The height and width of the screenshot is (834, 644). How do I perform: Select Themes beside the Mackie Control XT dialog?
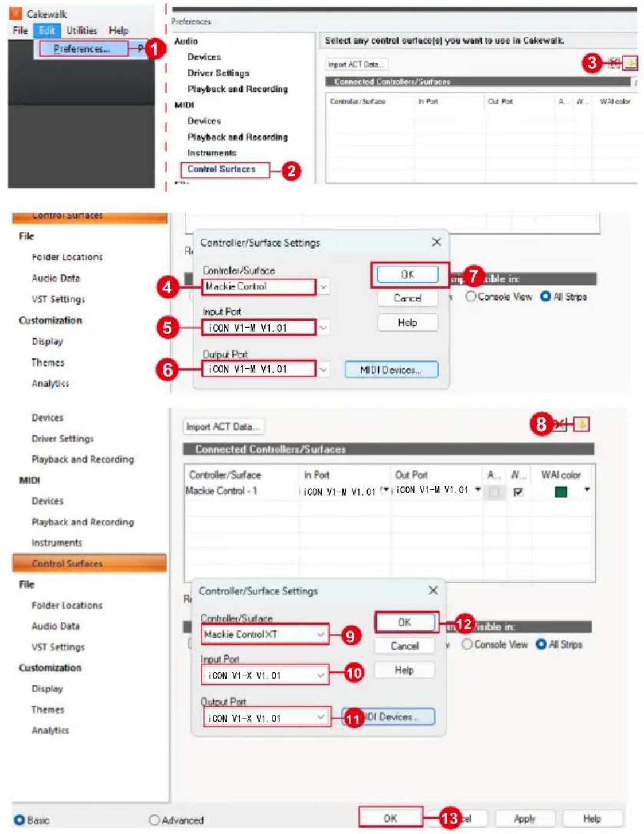[x=48, y=710]
